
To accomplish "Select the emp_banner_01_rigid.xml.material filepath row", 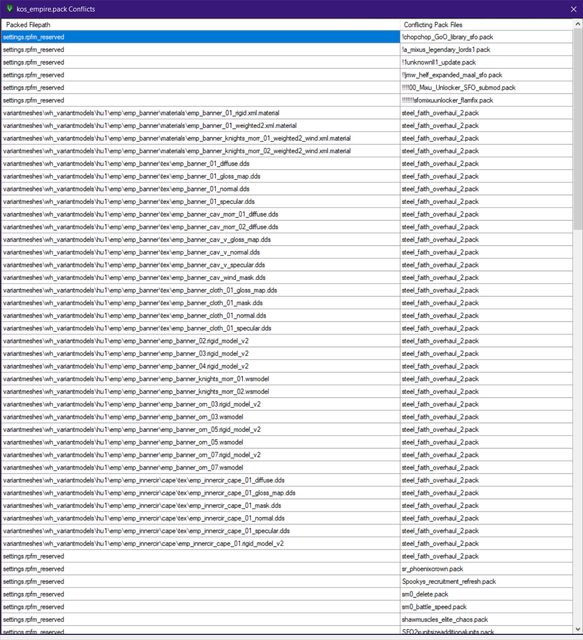I will (200, 113).
